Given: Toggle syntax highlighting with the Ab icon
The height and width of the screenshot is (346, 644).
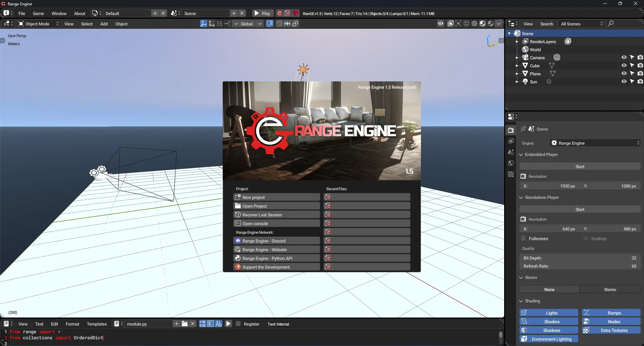Looking at the screenshot, I should (219, 324).
